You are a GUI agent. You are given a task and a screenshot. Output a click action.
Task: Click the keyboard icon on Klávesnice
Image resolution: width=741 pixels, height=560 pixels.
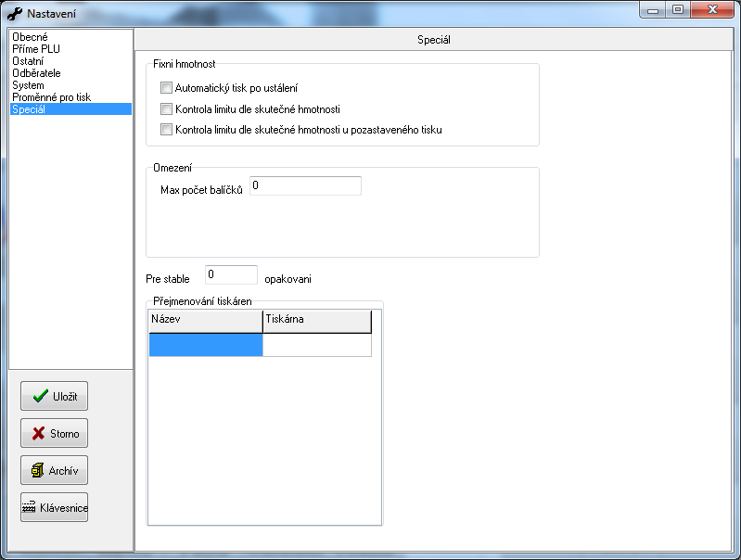(x=29, y=508)
